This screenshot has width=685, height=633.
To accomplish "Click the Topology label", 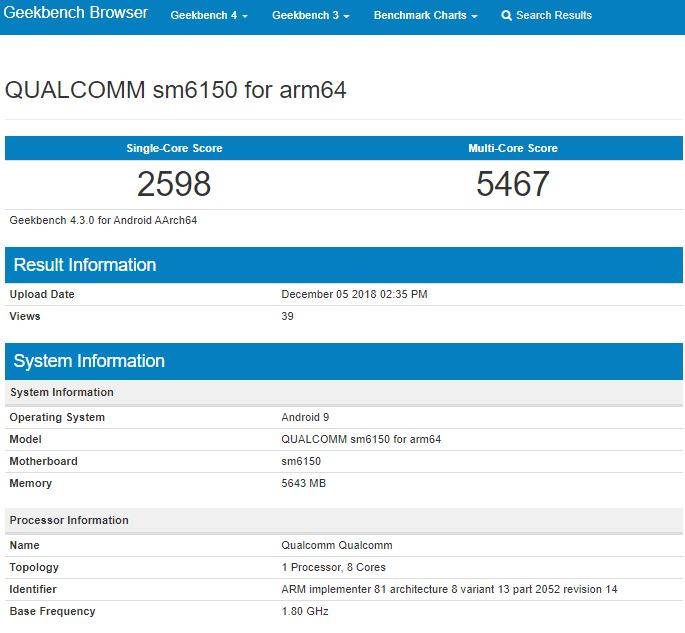I will pos(34,567).
